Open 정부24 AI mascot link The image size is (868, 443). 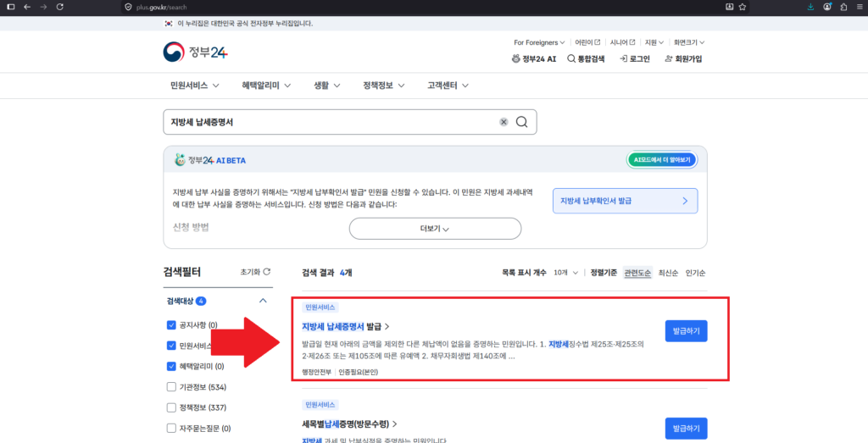(x=534, y=58)
